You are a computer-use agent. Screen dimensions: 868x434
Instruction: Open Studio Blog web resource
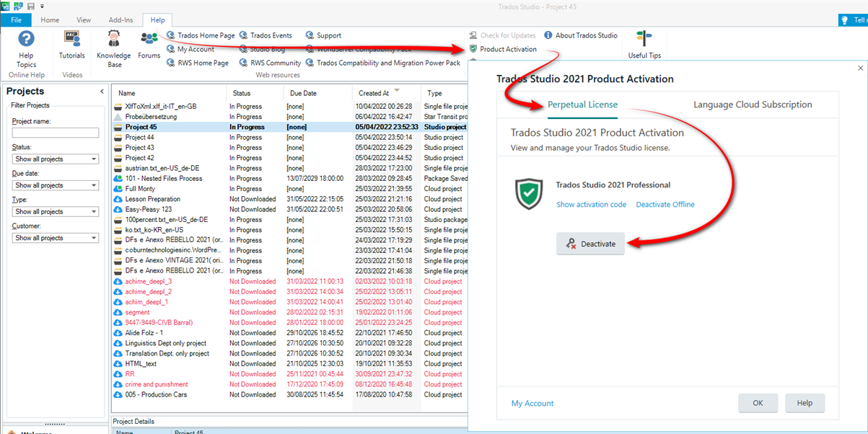(262, 49)
